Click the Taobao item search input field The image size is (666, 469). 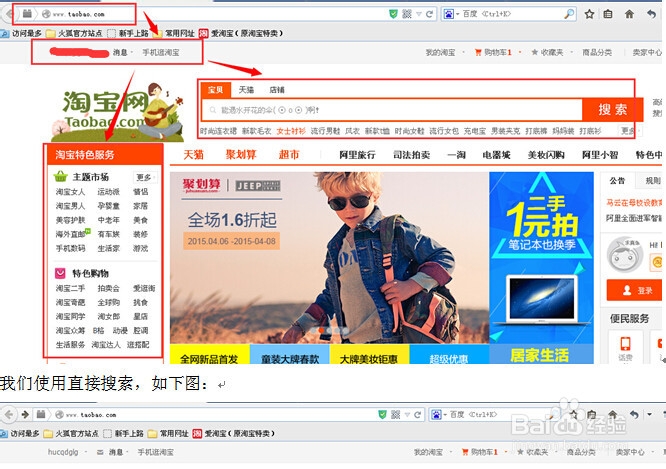[x=391, y=110]
